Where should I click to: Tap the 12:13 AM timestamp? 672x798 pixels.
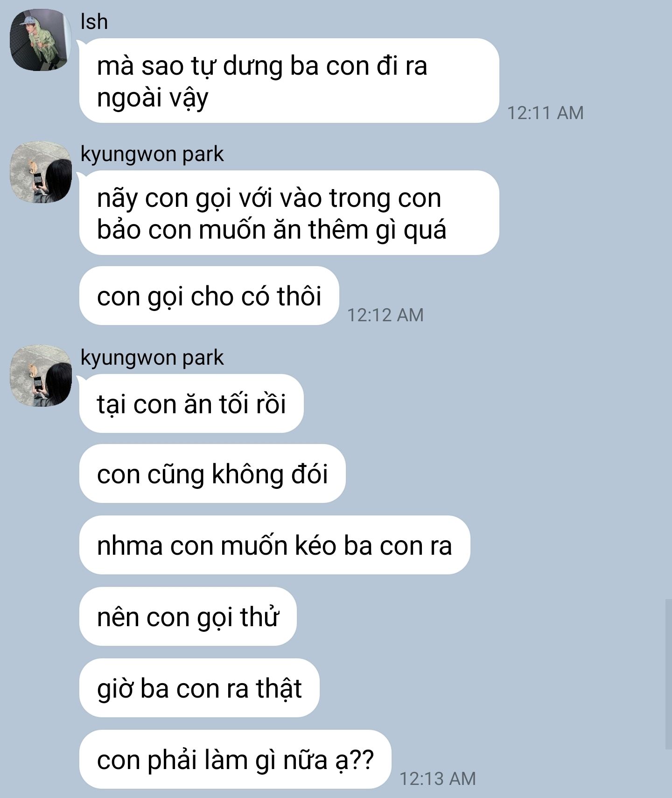click(x=437, y=778)
